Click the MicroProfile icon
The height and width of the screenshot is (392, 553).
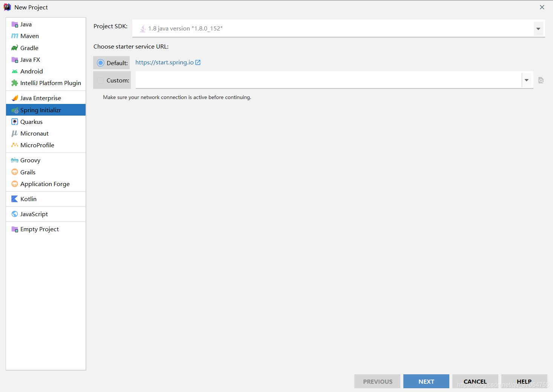[15, 145]
